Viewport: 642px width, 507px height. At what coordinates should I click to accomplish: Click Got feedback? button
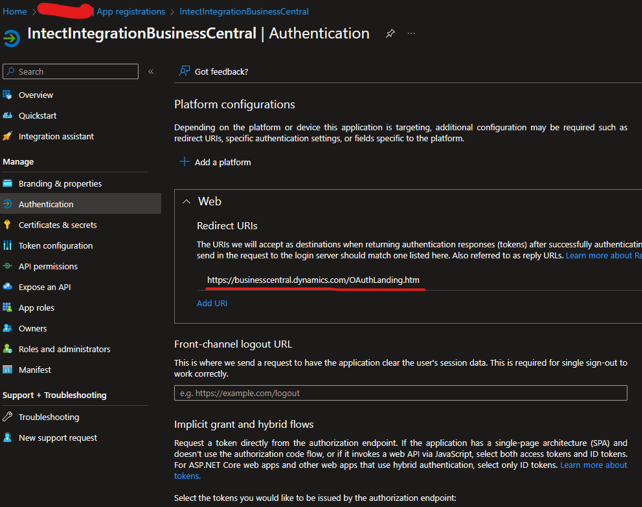(x=214, y=71)
